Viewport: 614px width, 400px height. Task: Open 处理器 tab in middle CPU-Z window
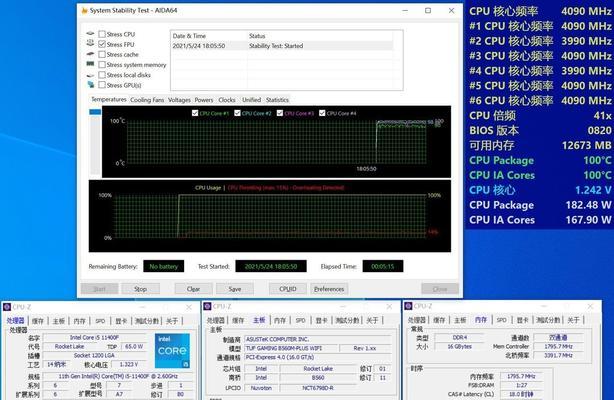pyautogui.click(x=215, y=320)
